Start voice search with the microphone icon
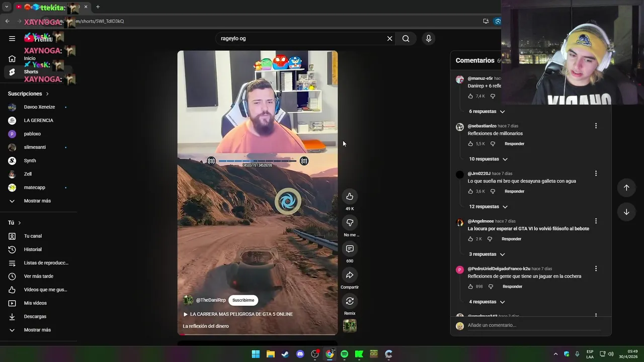Viewport: 644px width, 362px height. 429,38
